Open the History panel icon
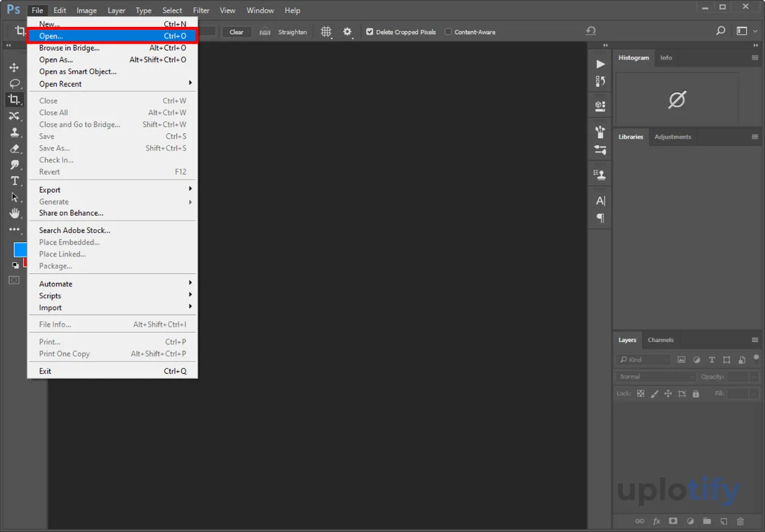The height and width of the screenshot is (532, 765). 601,81
